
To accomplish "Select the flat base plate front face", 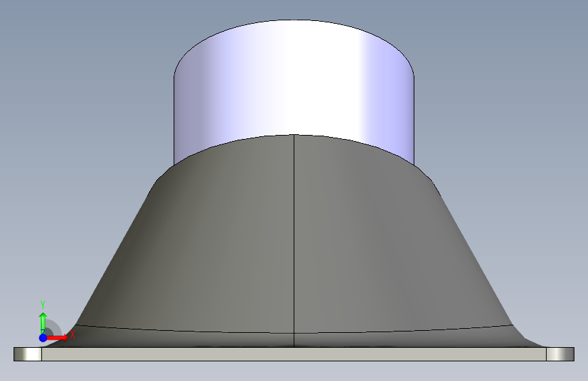I will (x=294, y=354).
